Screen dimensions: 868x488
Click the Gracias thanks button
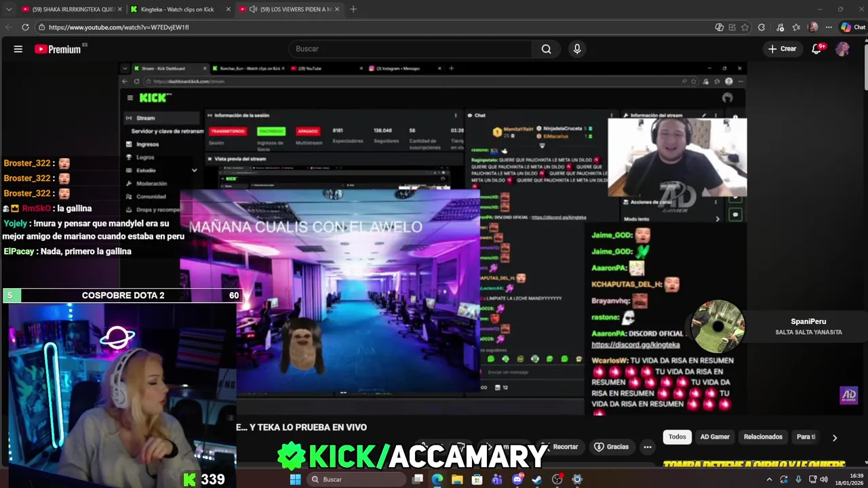point(612,447)
